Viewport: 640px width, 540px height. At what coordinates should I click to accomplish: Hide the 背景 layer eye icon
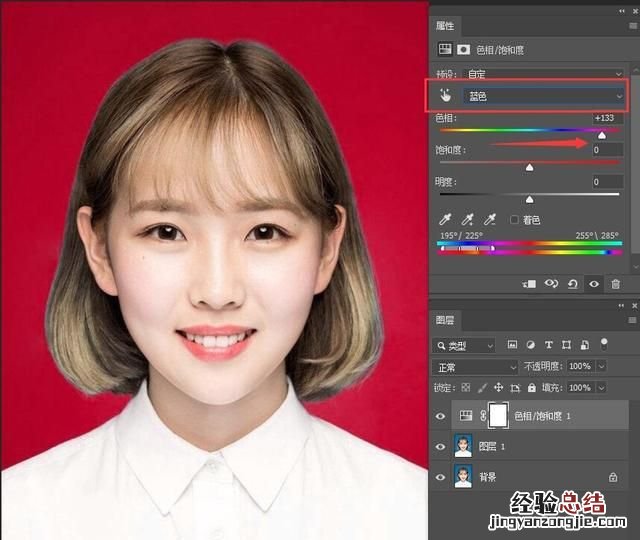click(441, 477)
